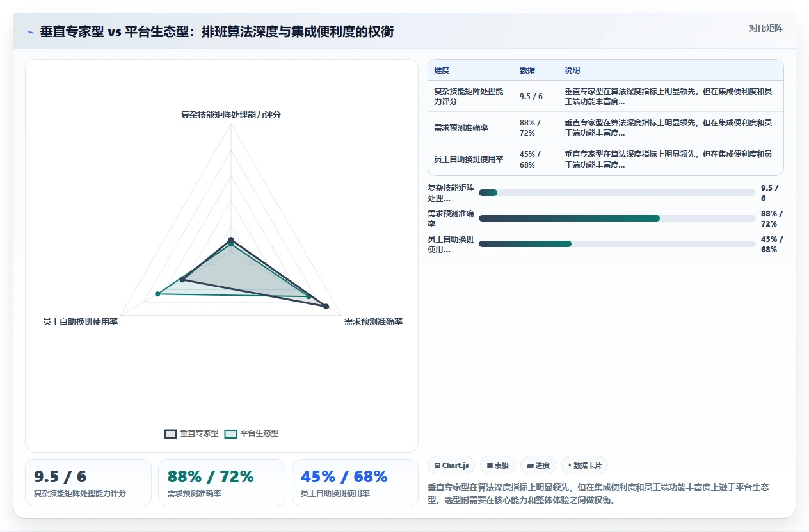Click the 数据 column header

pyautogui.click(x=527, y=70)
